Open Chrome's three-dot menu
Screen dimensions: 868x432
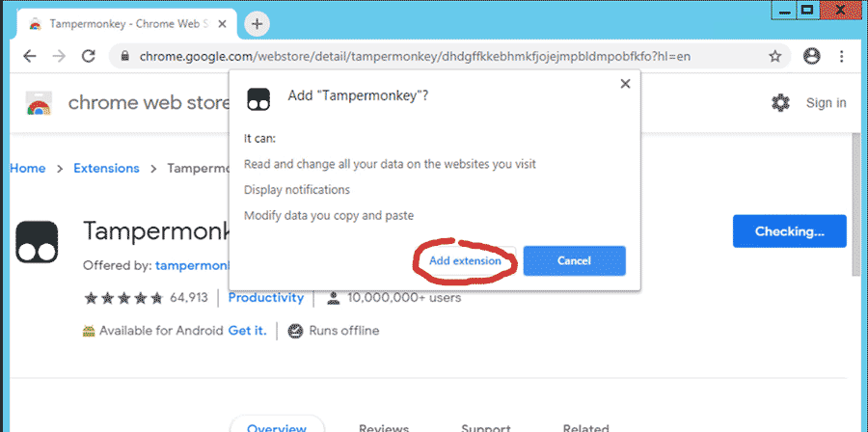pos(841,56)
